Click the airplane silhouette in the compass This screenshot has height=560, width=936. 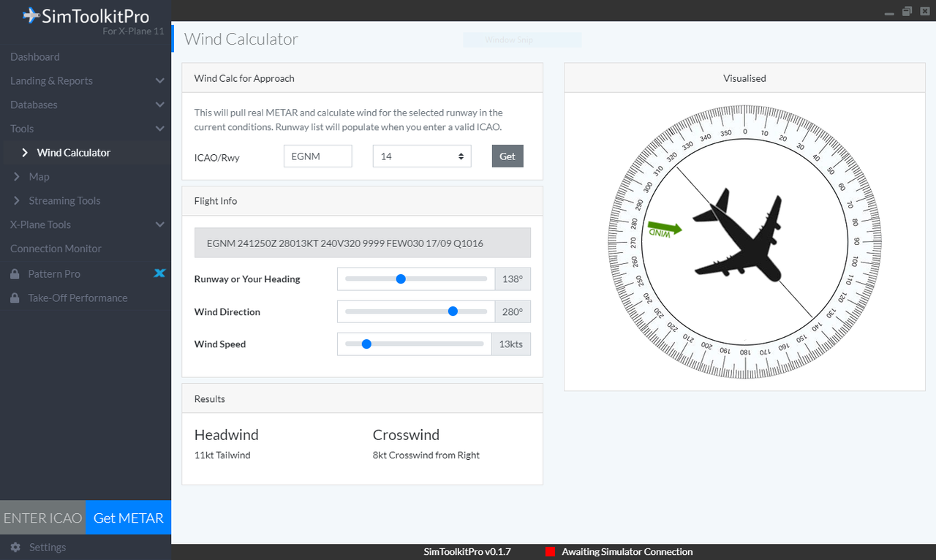(739, 235)
